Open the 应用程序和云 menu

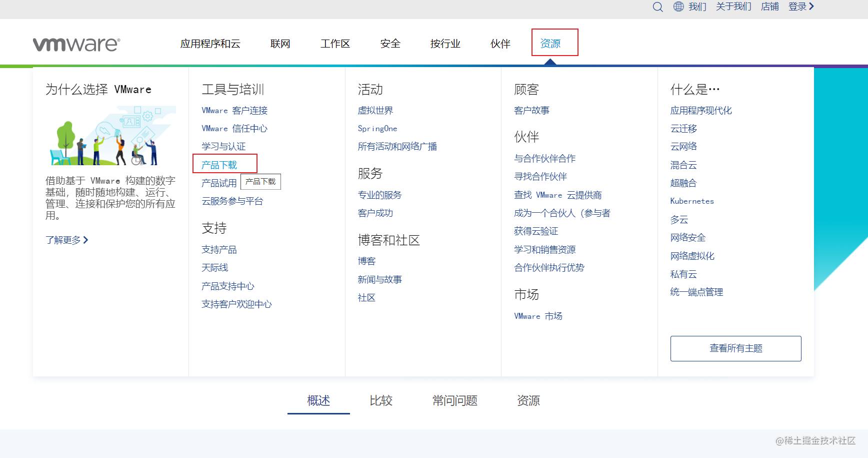pos(210,44)
